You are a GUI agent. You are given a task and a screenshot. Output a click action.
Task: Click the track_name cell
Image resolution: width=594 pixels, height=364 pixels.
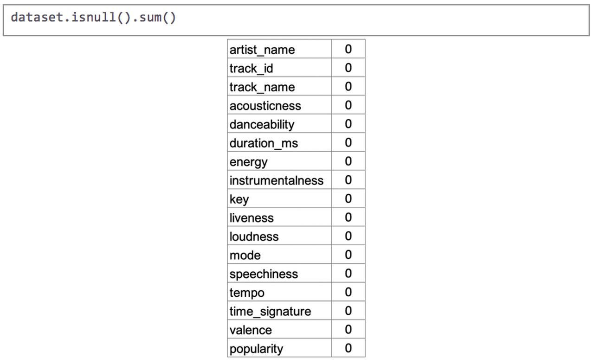279,87
